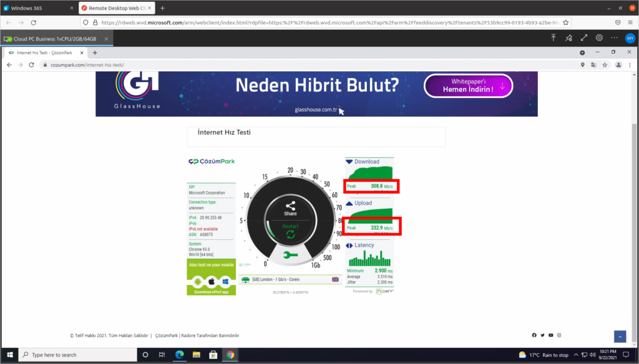639x364 pixels.
Task: Open the more options ellipsis in remote toolbar
Action: tap(615, 38)
